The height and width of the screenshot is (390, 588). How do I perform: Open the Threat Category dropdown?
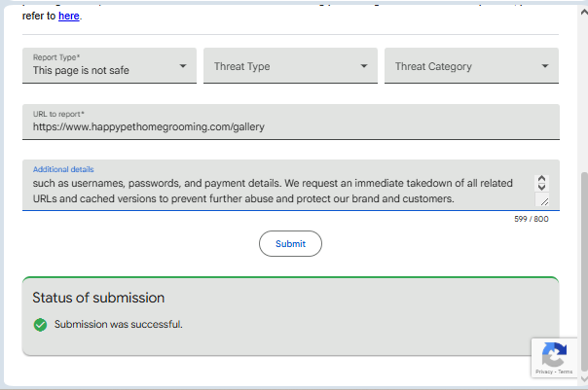(x=471, y=66)
